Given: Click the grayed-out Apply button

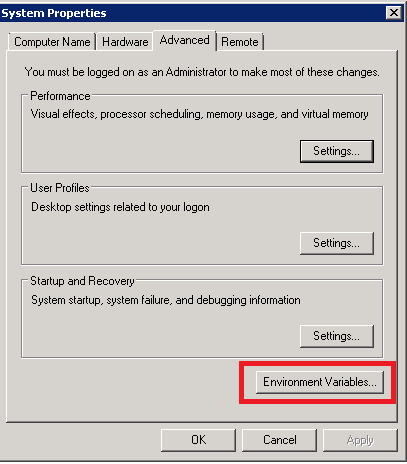Looking at the screenshot, I should point(360,440).
